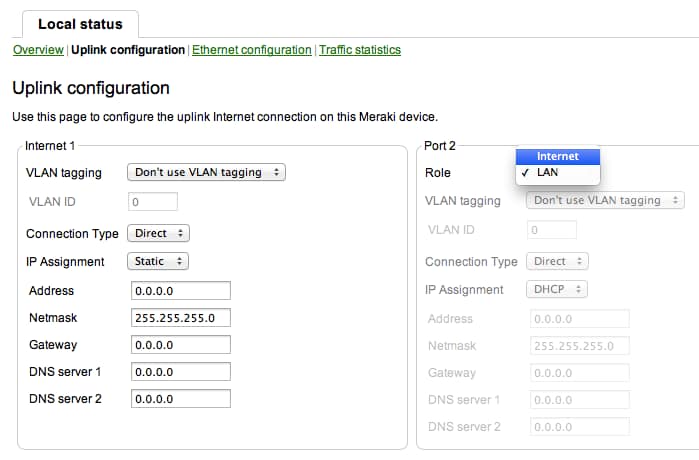
Task: Click the Internet 1 Gateway field
Action: [x=181, y=345]
